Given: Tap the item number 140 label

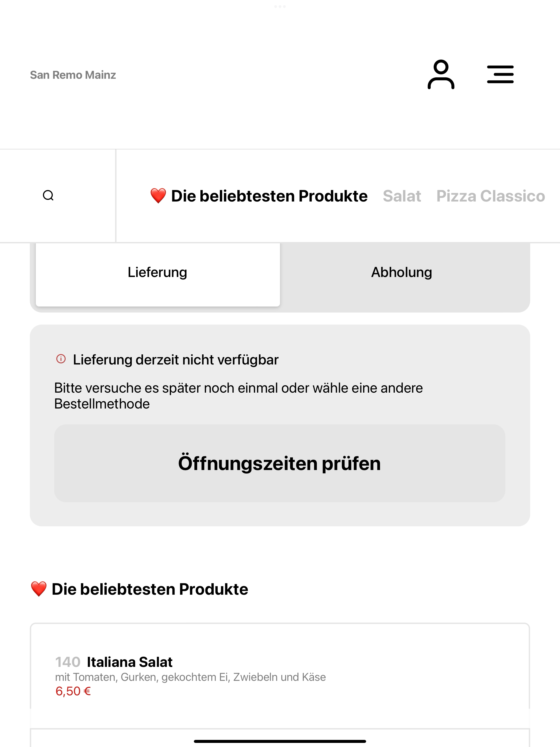Looking at the screenshot, I should click(68, 662).
